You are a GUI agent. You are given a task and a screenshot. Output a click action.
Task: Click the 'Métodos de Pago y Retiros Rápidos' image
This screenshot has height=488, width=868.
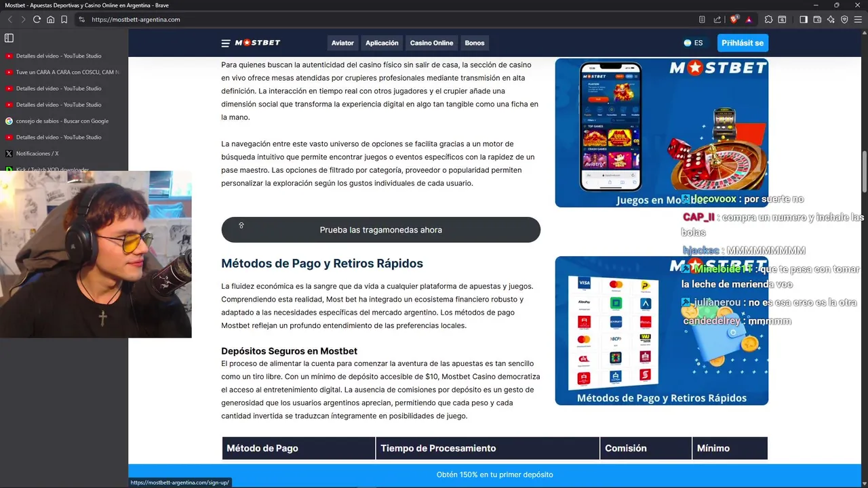(x=661, y=331)
